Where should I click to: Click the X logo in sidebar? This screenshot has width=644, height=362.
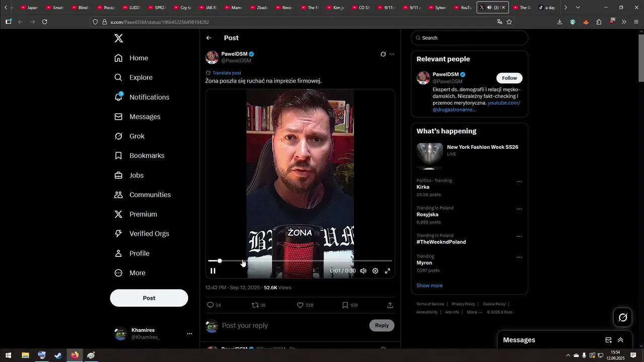pyautogui.click(x=119, y=38)
